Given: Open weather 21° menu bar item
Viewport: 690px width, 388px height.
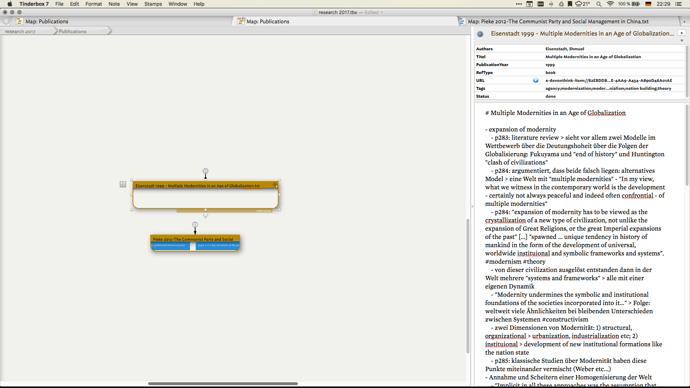Looking at the screenshot, I should pos(582,4).
